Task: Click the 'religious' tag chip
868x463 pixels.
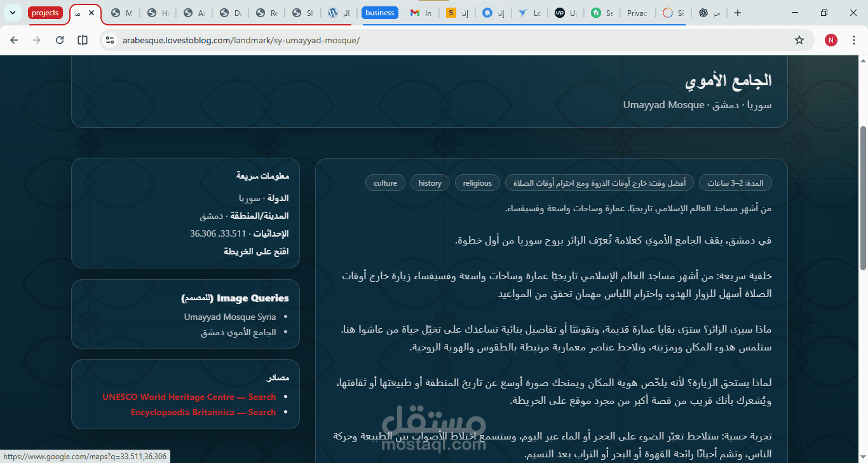Action: coord(478,183)
